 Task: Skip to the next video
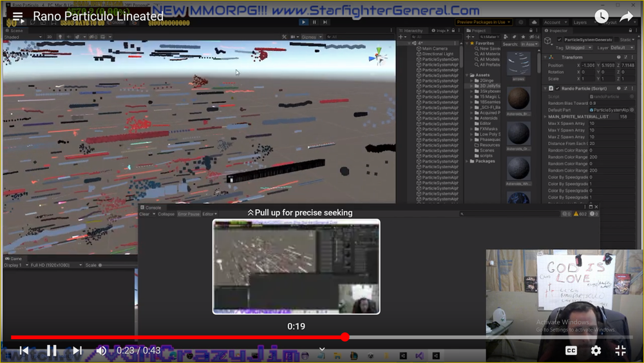click(77, 350)
